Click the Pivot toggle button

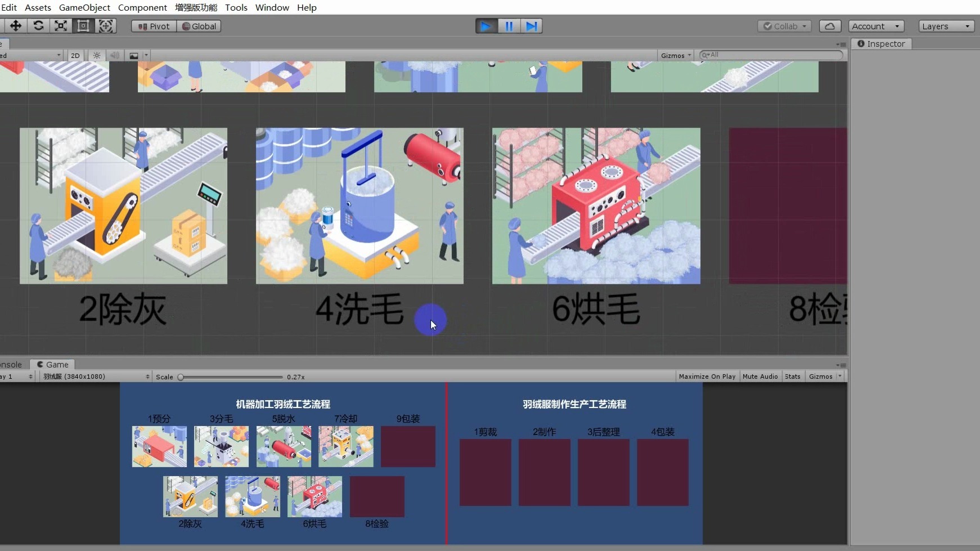click(154, 26)
